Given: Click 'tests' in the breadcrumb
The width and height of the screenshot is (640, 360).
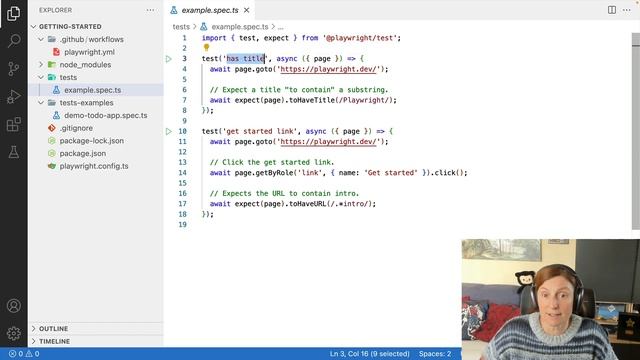Looking at the screenshot, I should coord(181,27).
